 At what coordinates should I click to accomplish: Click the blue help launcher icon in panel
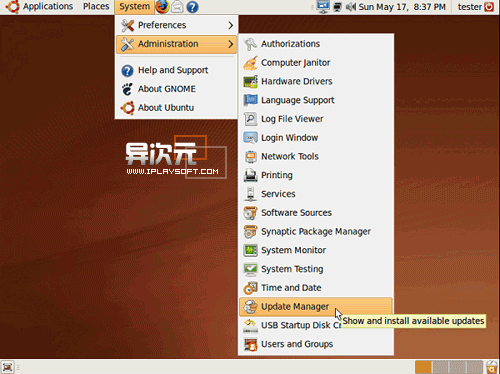point(192,7)
